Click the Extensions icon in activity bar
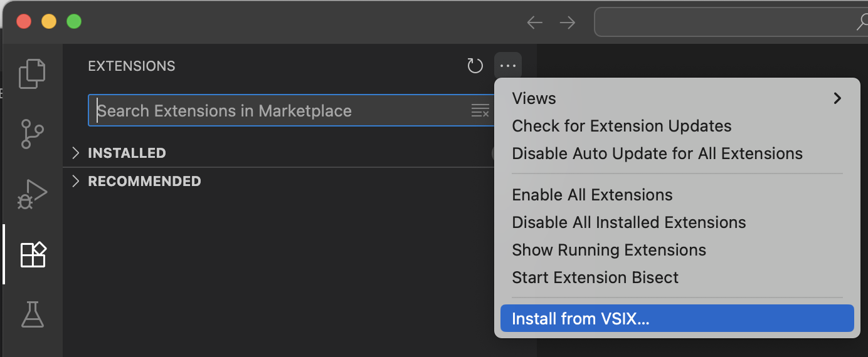The width and height of the screenshot is (868, 357). click(x=33, y=254)
